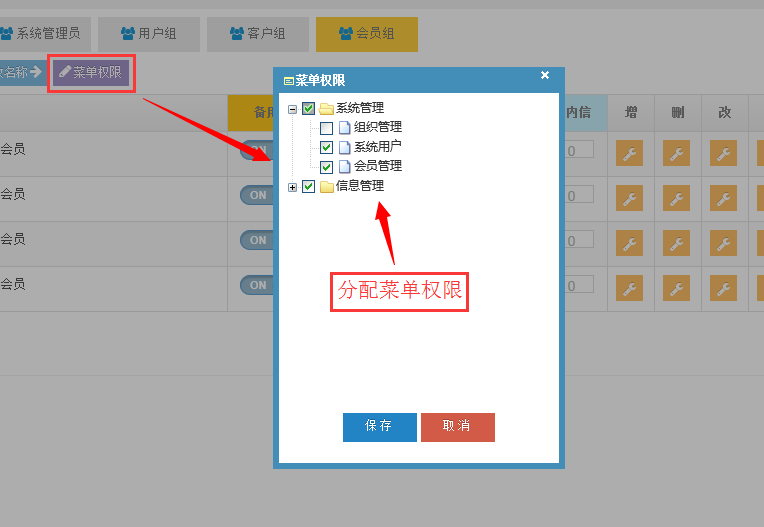Screen dimensions: 764x527
Task: Click 增 wrench icon in second 会员 row
Action: tap(629, 198)
